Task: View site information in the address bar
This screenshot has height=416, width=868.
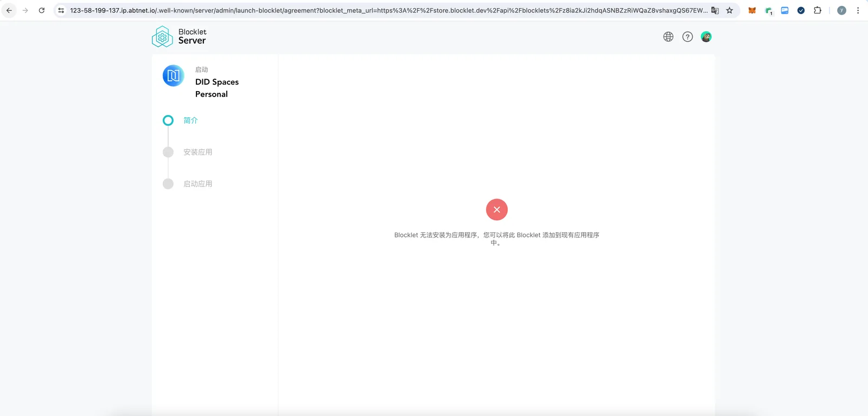Action: [x=61, y=10]
